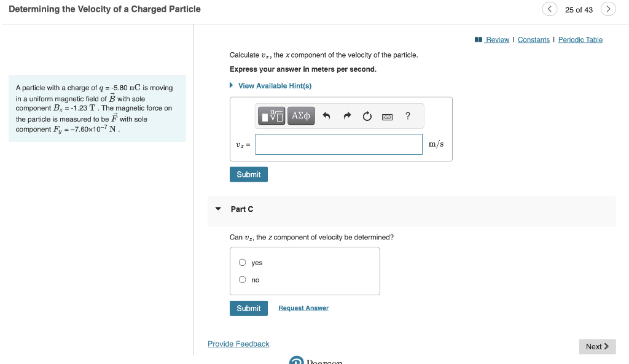Collapse the Part C section
Viewport: 629px width, 364px height.
tap(218, 209)
